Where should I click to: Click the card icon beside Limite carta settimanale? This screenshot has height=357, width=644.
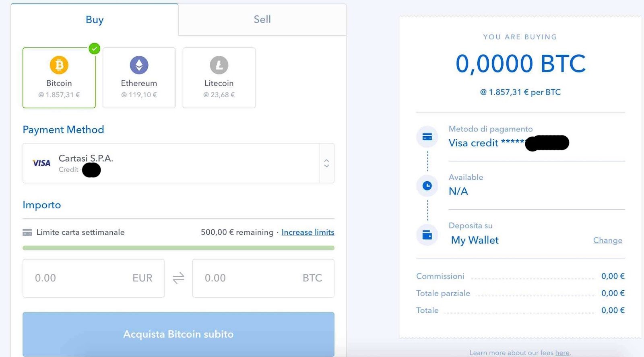click(27, 232)
